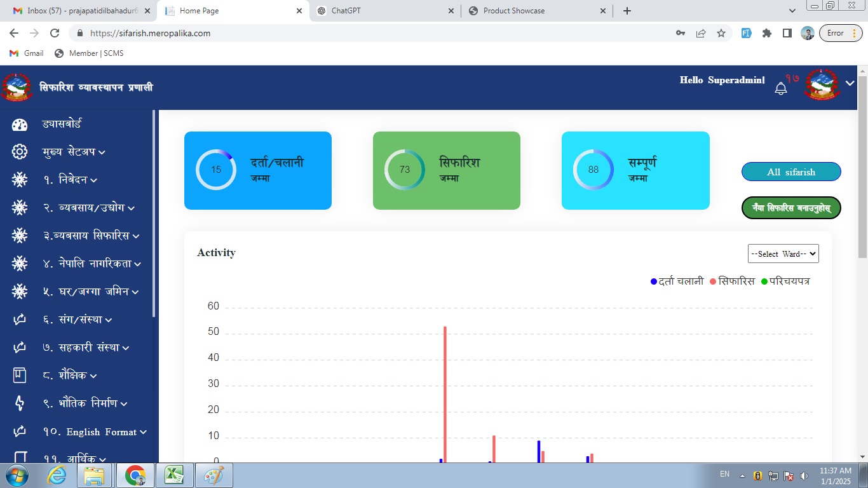The width and height of the screenshot is (868, 488).
Task: Click the browser address bar URL
Action: 150,33
